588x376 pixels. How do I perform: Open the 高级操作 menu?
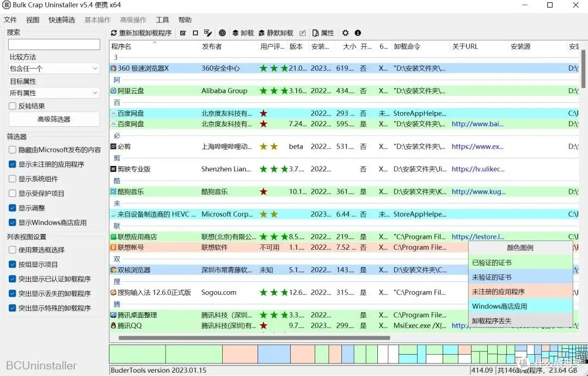pos(133,20)
